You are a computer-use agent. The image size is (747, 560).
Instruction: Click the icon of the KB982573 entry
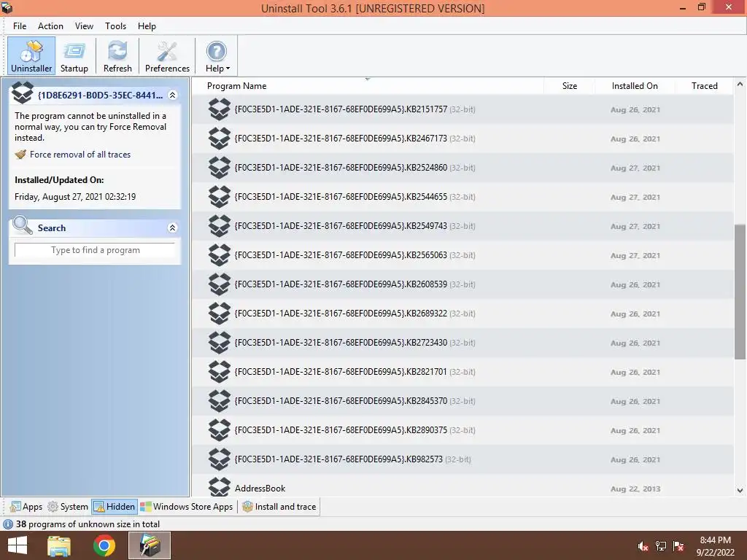click(x=220, y=459)
